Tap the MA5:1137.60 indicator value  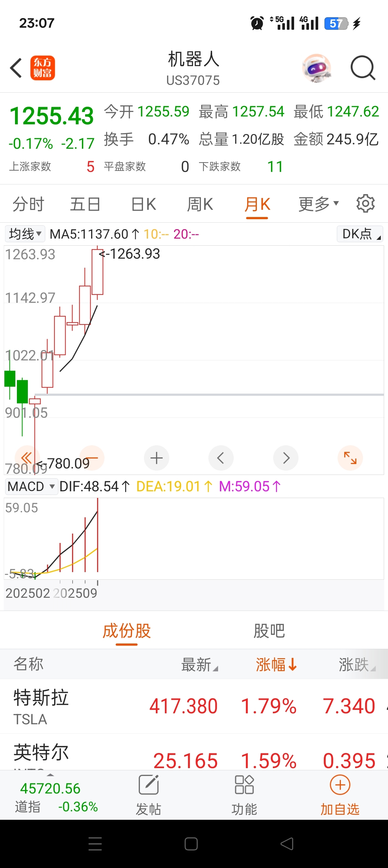coord(94,234)
